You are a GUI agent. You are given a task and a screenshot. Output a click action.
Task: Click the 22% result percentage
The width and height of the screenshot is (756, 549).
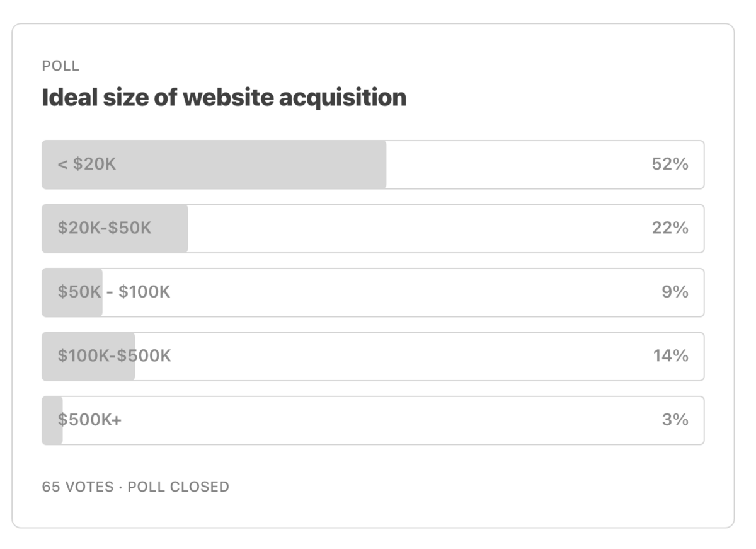pyautogui.click(x=670, y=228)
